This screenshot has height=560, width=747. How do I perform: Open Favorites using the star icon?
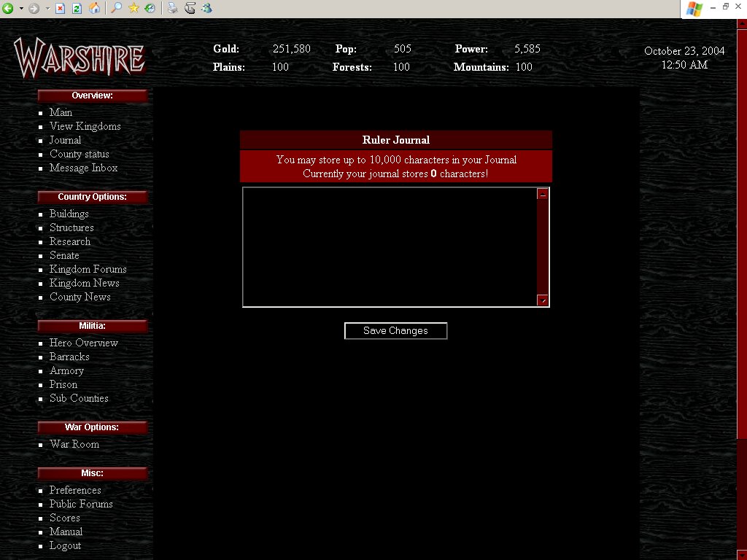133,9
